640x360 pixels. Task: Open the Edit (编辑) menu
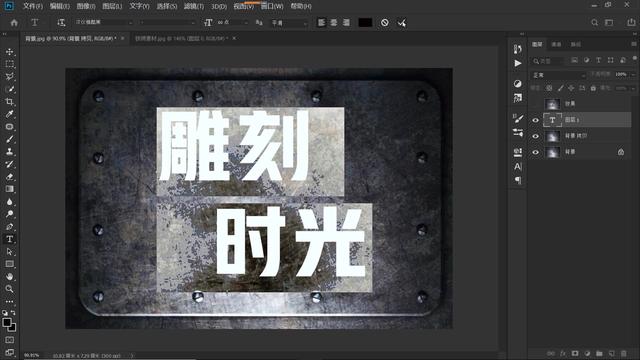(x=60, y=6)
